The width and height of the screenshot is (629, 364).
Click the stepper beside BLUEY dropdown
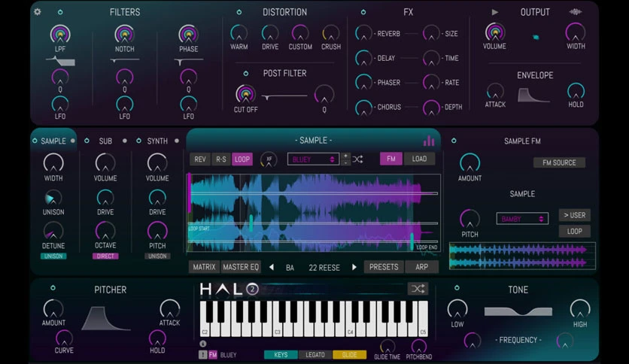(x=345, y=159)
